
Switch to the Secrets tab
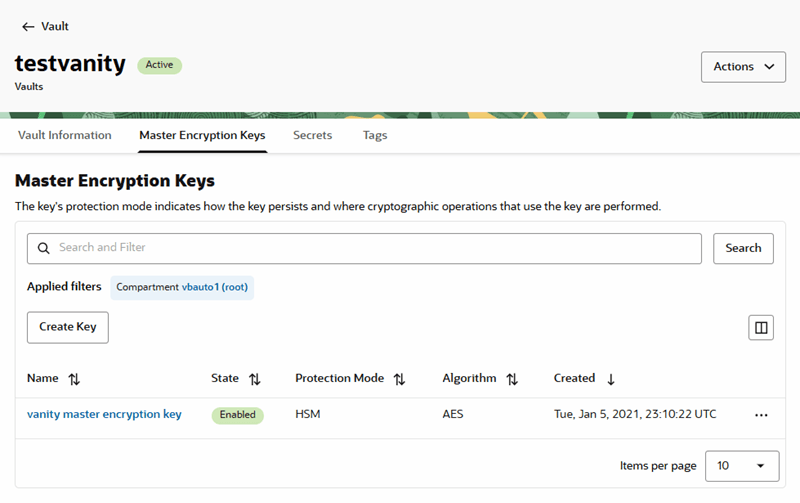pyautogui.click(x=312, y=135)
